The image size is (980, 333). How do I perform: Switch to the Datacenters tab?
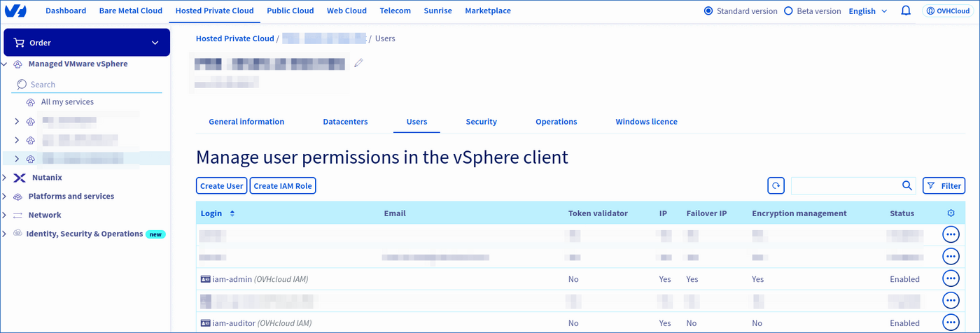click(x=345, y=122)
